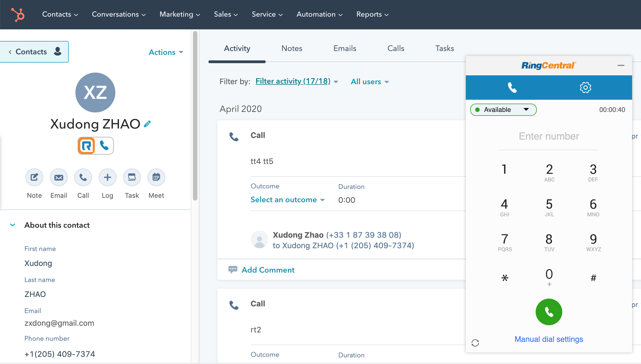Click the green dial call button
Screen dimensions: 641x364
(x=549, y=312)
